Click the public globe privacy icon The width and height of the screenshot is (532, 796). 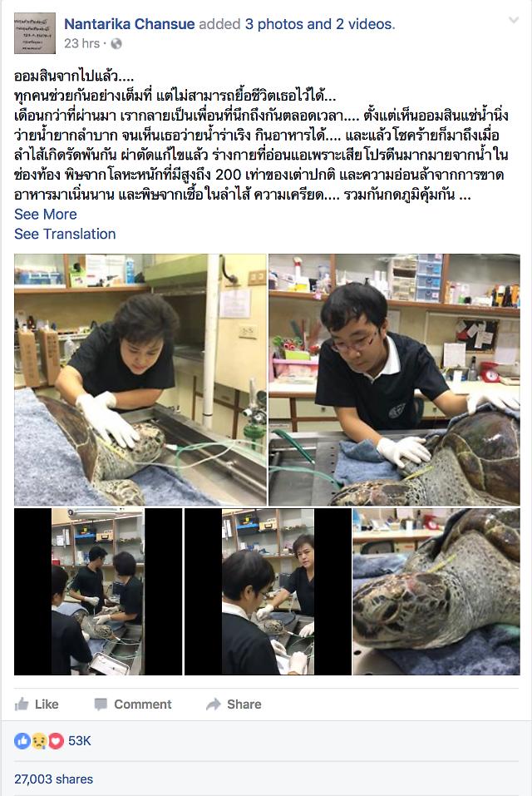point(116,43)
